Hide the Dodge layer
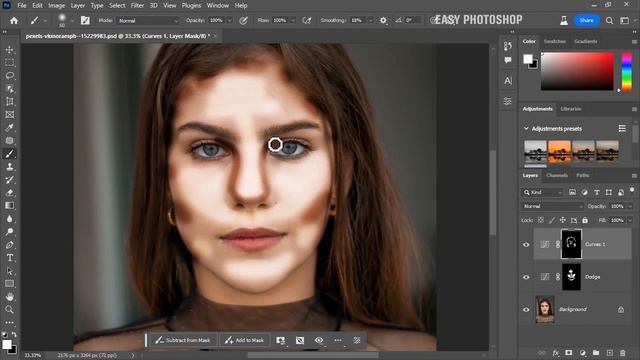640x360 pixels. pyautogui.click(x=526, y=277)
